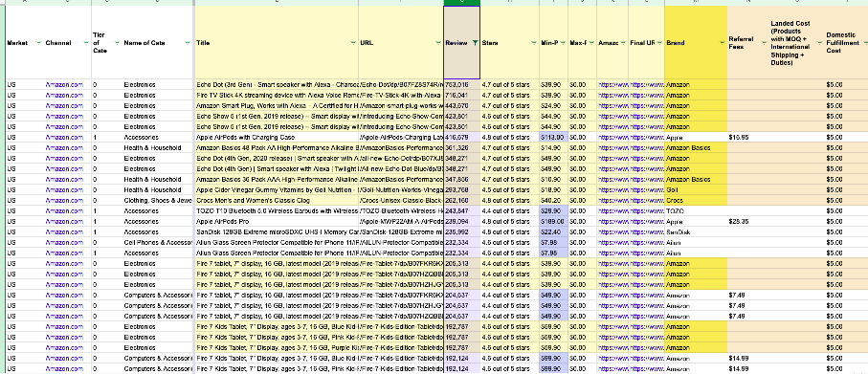Open Amazon.com link in TOZO T10 row
The image size is (868, 374).
click(64, 210)
